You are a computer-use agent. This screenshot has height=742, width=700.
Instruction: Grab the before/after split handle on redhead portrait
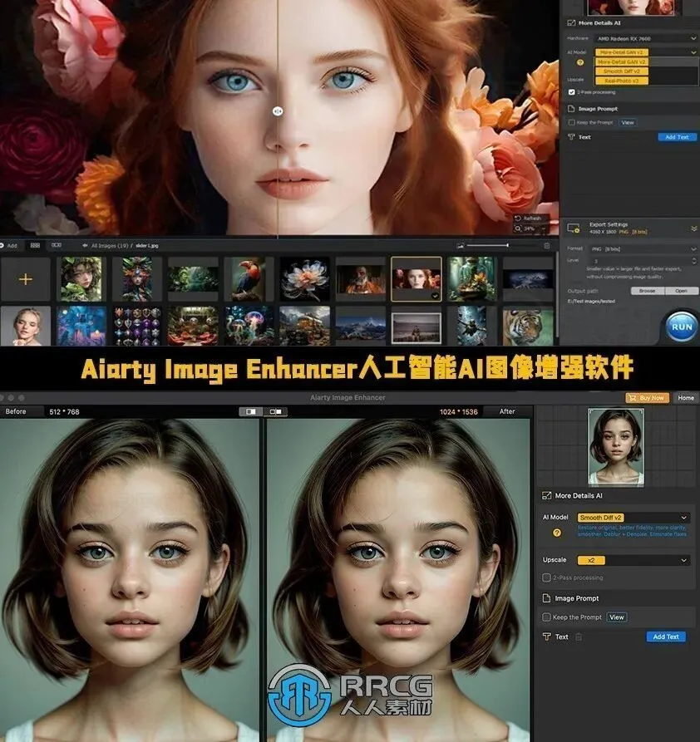click(x=278, y=111)
